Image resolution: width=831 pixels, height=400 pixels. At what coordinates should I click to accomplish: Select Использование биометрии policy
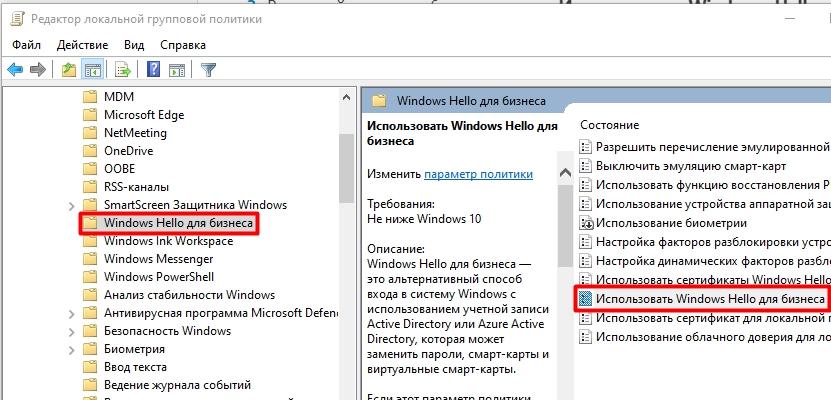click(x=671, y=223)
